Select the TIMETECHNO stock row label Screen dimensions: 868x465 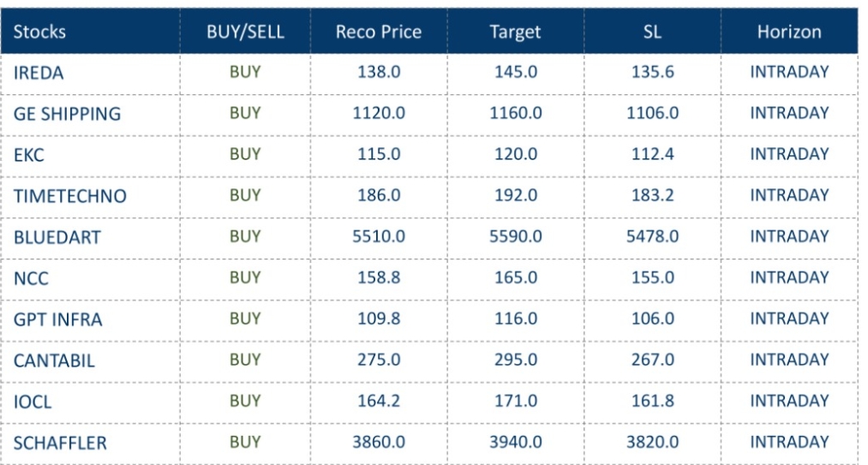[x=69, y=196]
